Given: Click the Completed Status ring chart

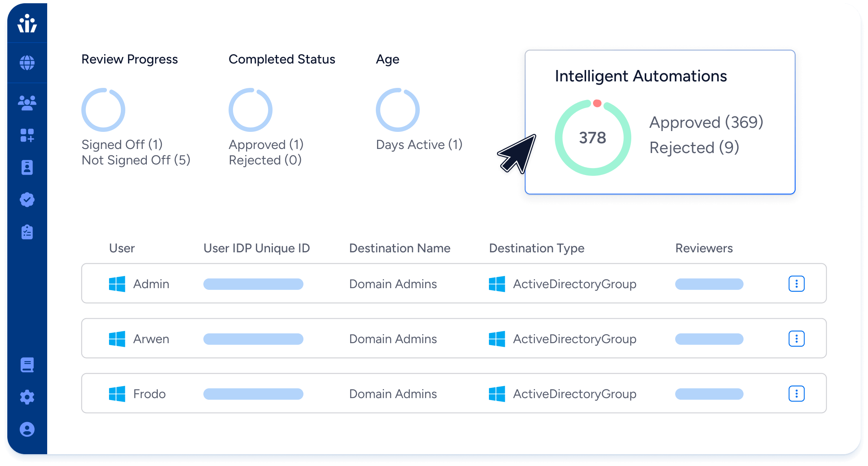Looking at the screenshot, I should (251, 110).
